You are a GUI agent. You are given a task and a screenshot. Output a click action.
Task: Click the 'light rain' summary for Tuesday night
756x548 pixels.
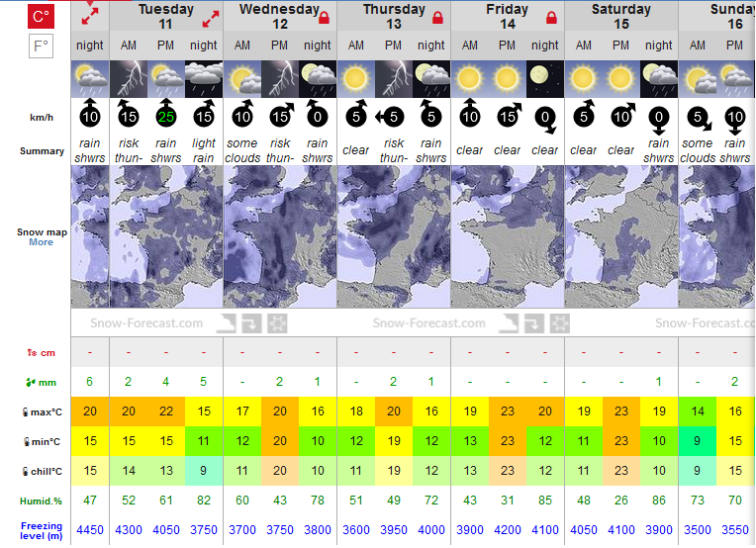point(204,150)
